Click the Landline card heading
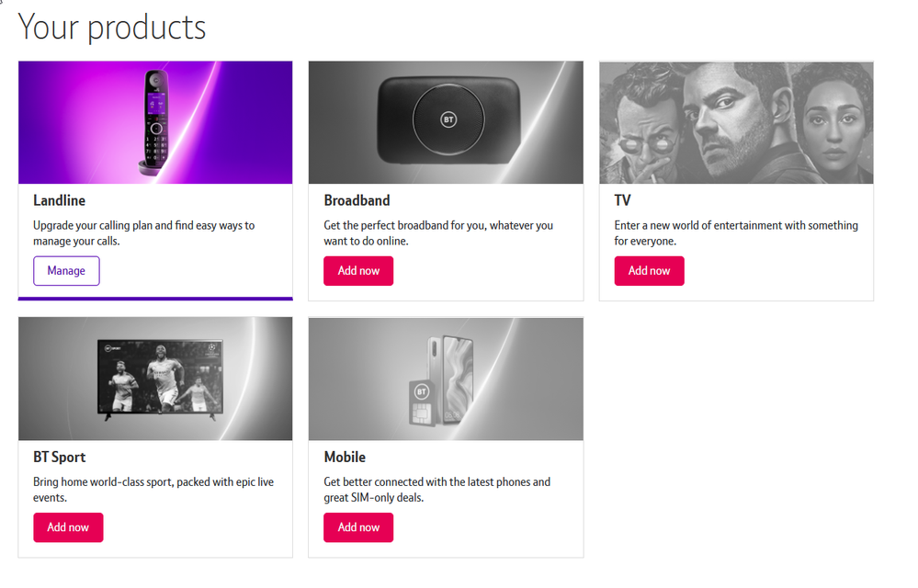The width and height of the screenshot is (918, 588). [60, 200]
